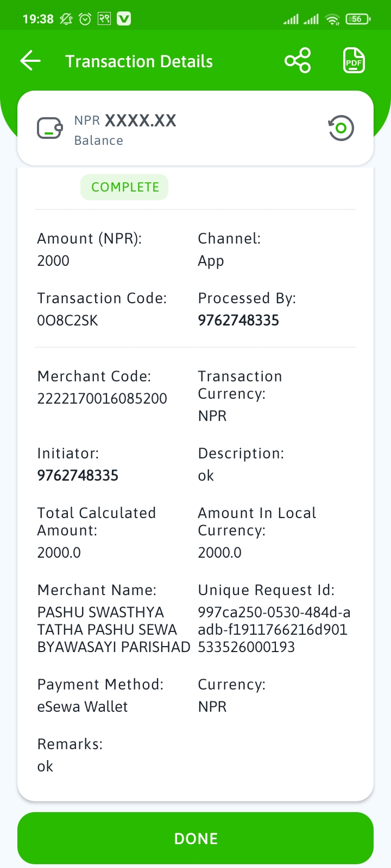Tap the battery indicator in status bar
This screenshot has height=868, width=391.
click(x=358, y=19)
